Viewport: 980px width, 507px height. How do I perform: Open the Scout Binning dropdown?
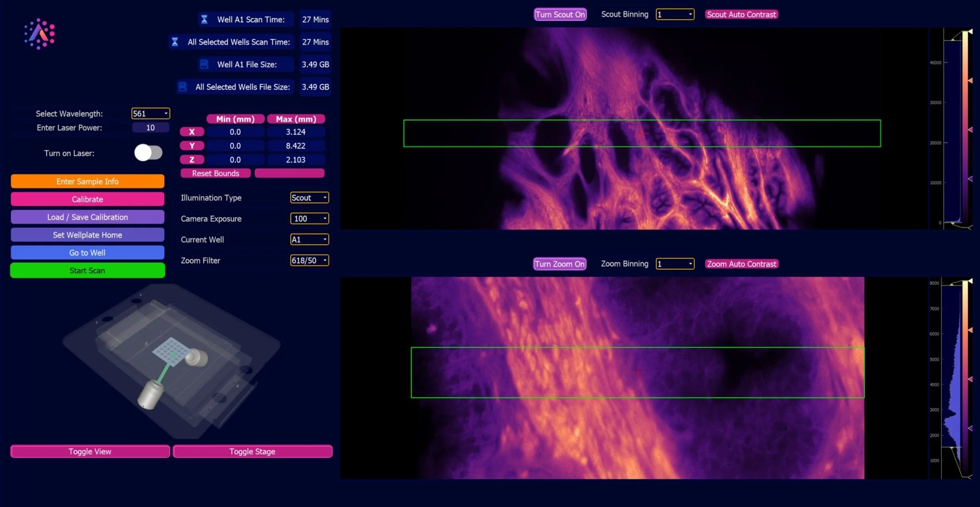(675, 15)
